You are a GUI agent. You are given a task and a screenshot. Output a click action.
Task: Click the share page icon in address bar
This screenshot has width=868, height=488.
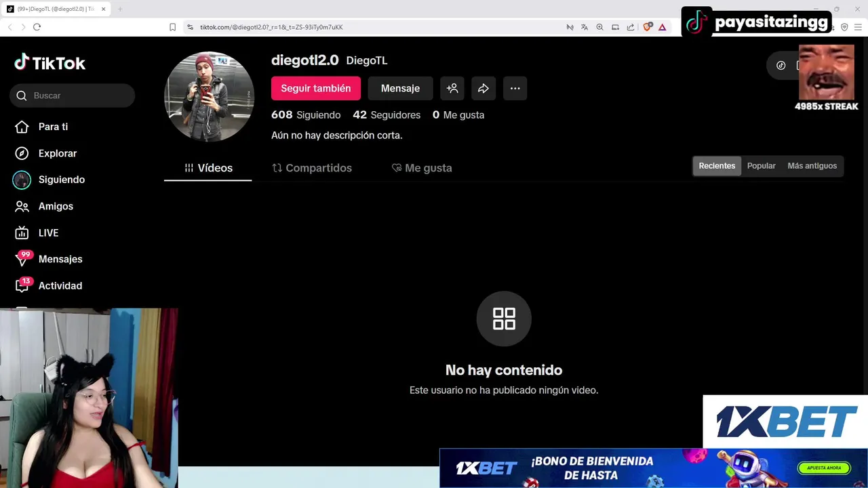[631, 27]
